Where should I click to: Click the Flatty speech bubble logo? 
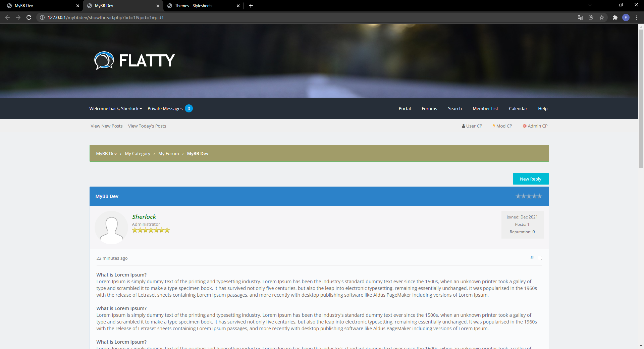pos(104,60)
